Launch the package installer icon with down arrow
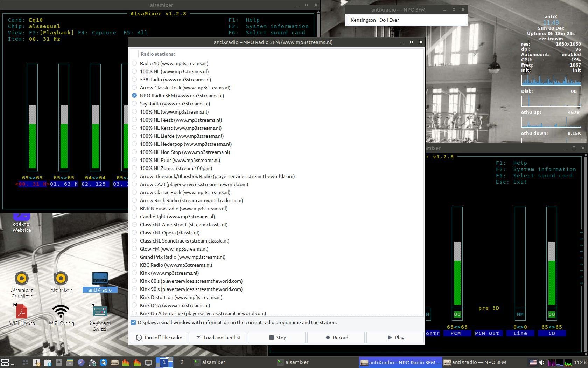 point(36,362)
